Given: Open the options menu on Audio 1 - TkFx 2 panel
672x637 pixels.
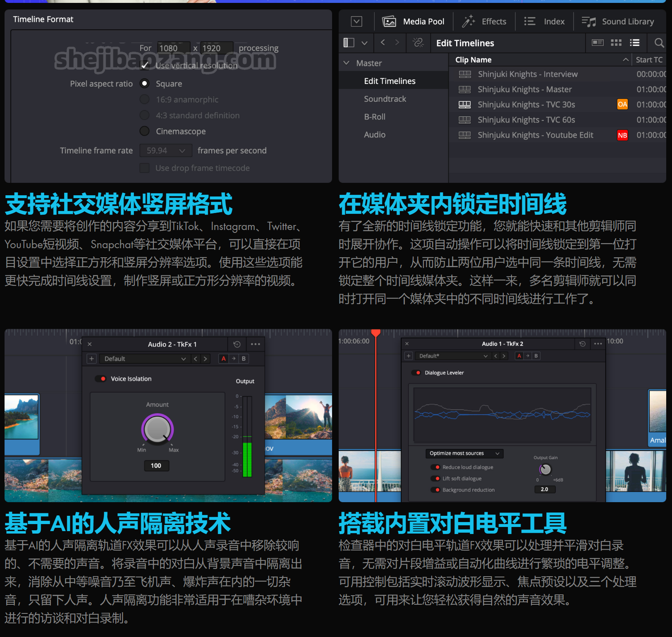Looking at the screenshot, I should click(598, 343).
